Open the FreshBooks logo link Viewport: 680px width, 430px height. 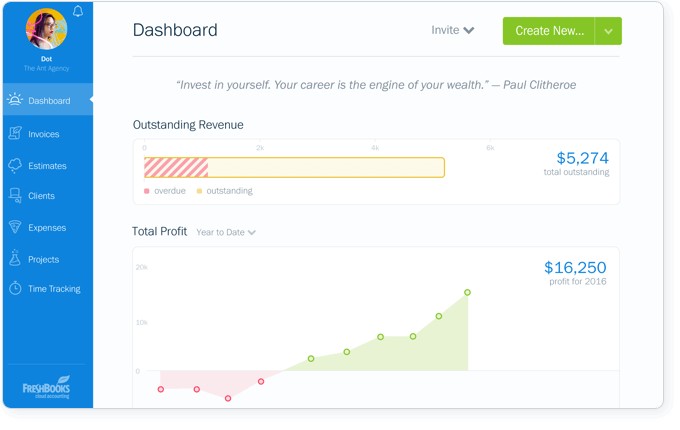pos(46,387)
